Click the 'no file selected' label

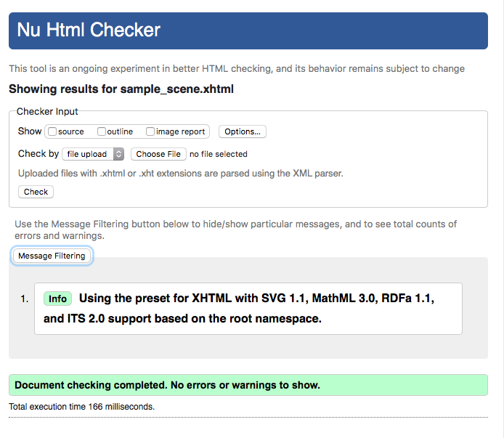(x=219, y=155)
